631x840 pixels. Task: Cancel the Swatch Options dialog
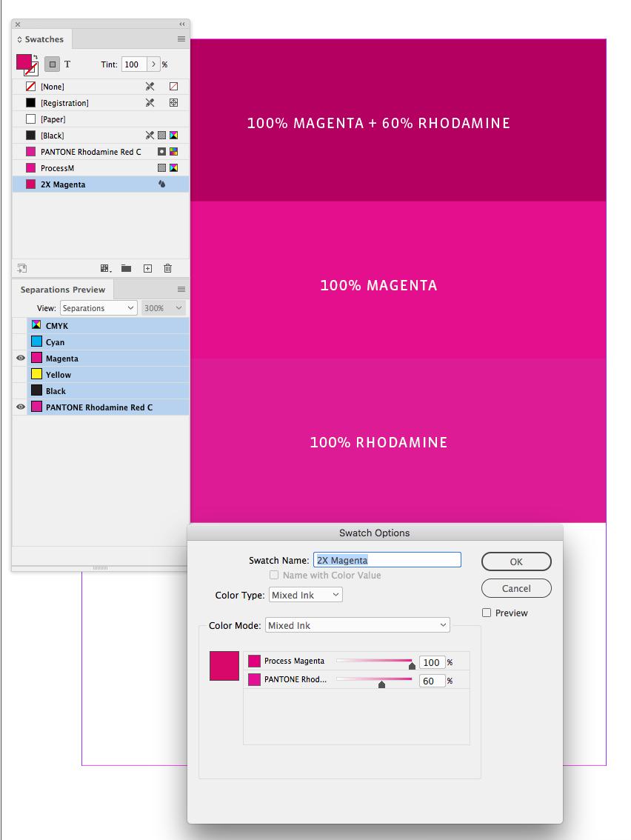(x=516, y=588)
